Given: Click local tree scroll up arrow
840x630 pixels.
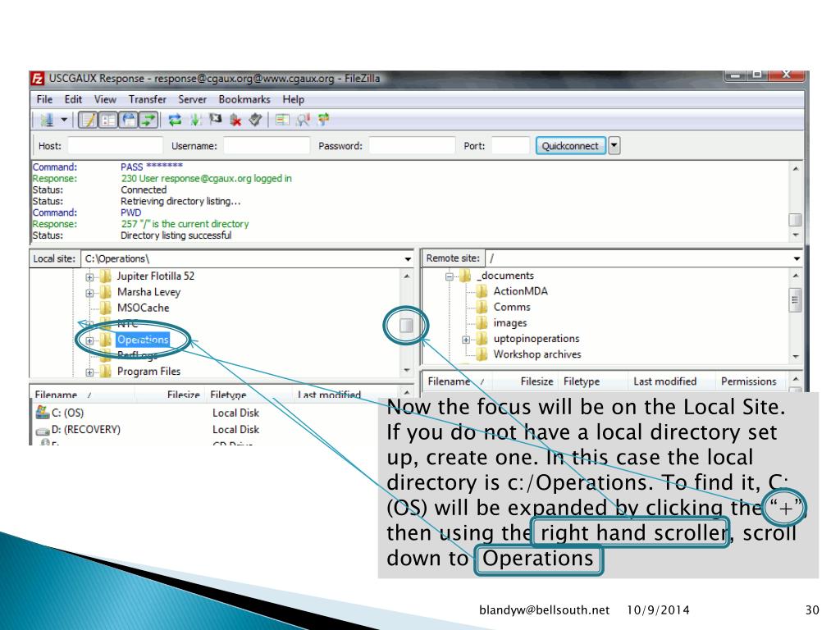Looking at the screenshot, I should (x=407, y=276).
